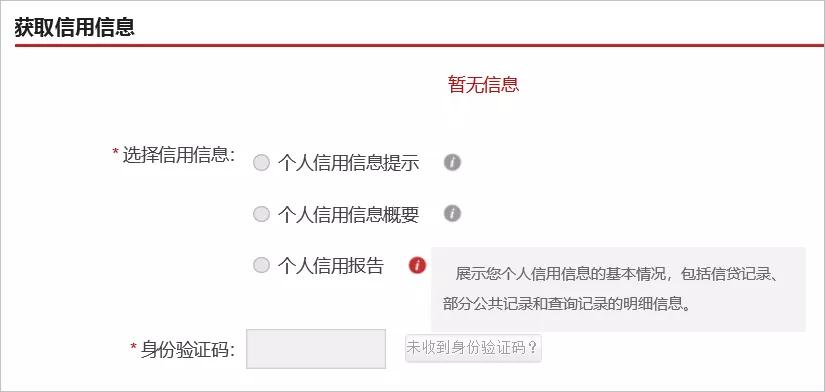Click the red info icon beside 个人信用报告

pos(417,265)
